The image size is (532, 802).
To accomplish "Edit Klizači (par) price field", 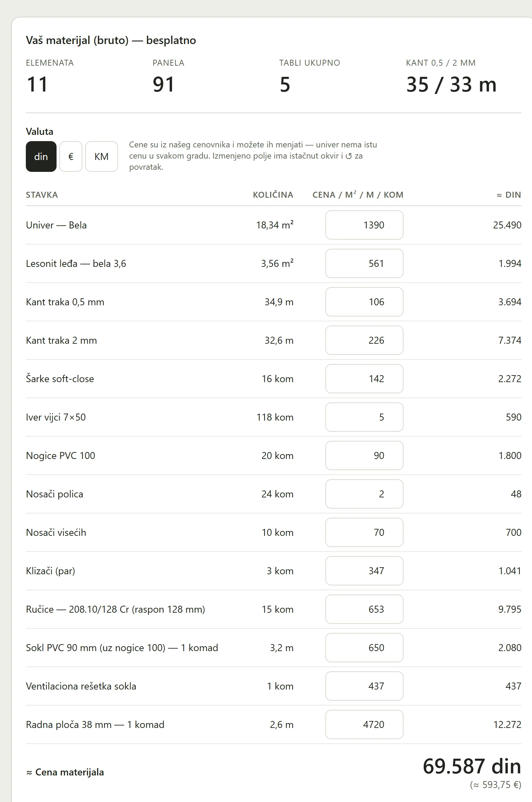I will coord(364,571).
